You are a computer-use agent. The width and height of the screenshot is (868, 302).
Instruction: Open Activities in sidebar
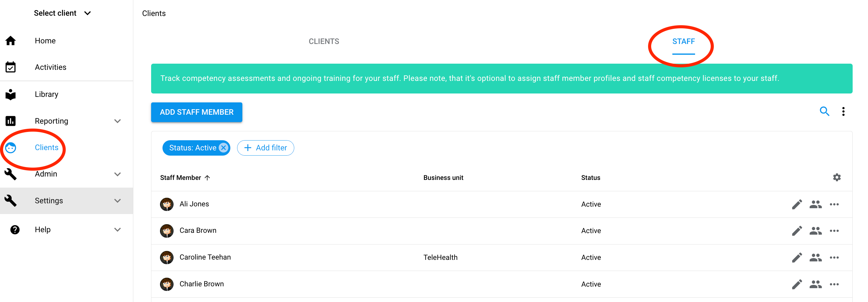tap(51, 67)
